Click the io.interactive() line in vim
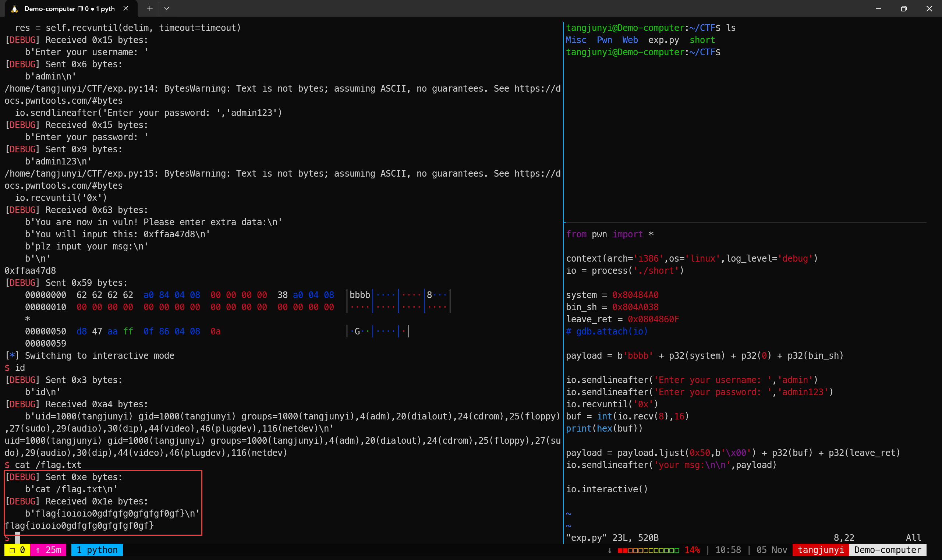Screen dimensions: 942x560 coord(607,489)
